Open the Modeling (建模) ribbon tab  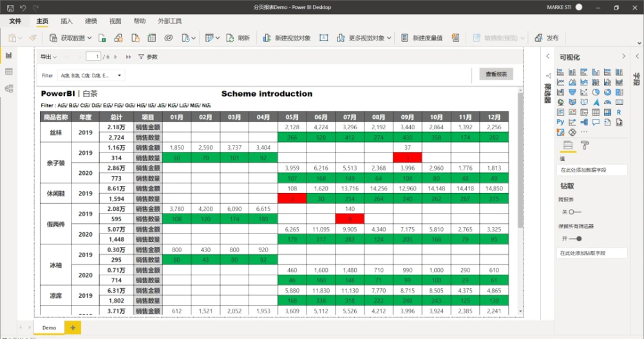(91, 21)
